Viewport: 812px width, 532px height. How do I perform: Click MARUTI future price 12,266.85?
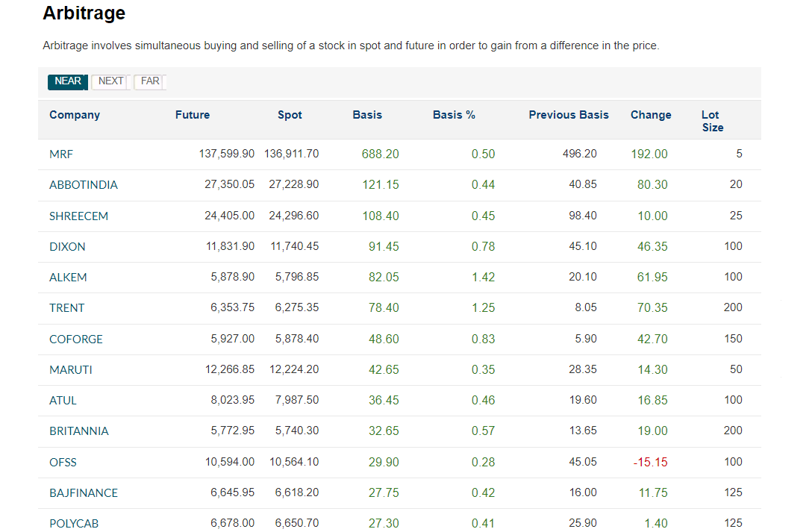229,369
